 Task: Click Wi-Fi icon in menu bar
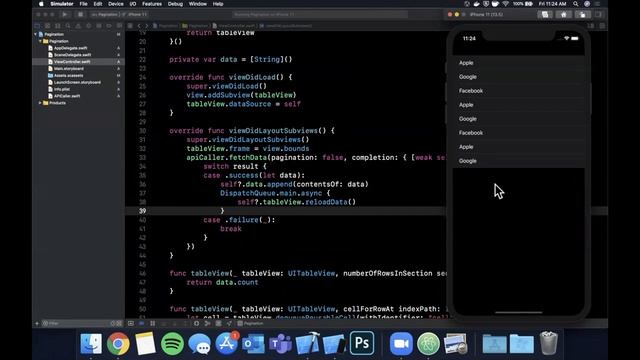click(506, 4)
